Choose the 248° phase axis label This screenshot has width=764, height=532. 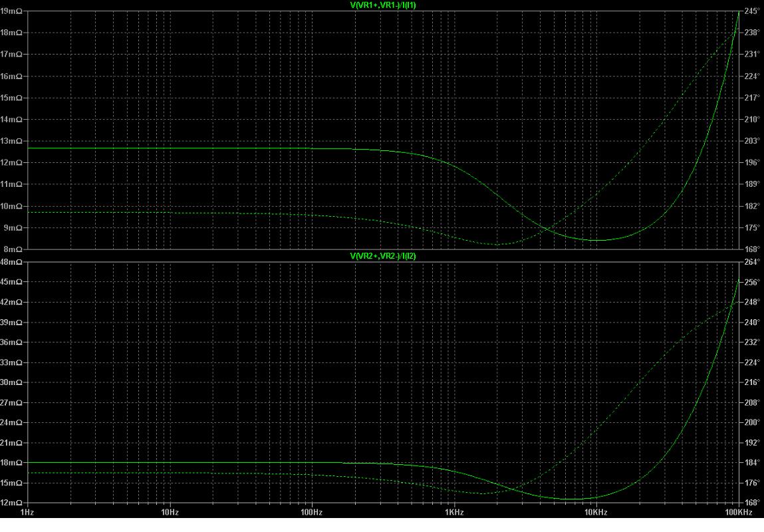[x=752, y=302]
